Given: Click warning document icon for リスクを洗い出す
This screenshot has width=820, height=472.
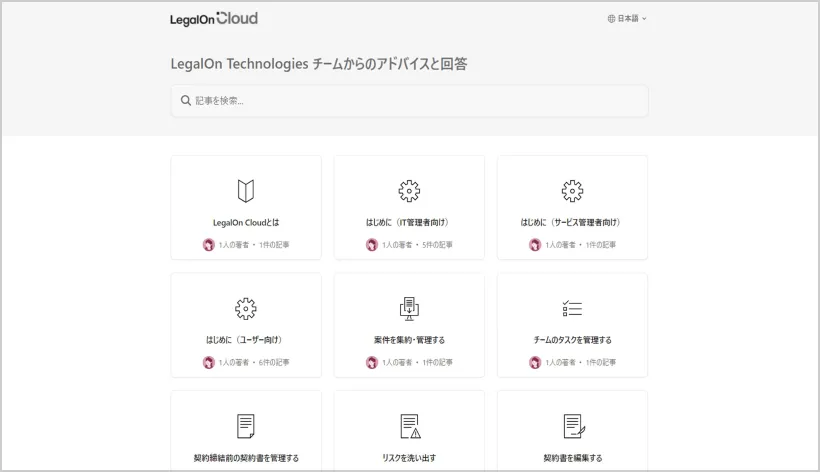Looking at the screenshot, I should [x=409, y=426].
